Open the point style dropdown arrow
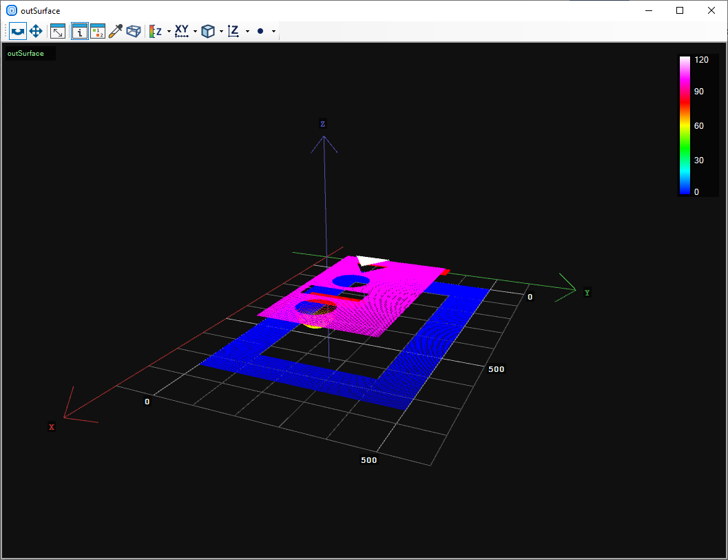 pos(273,32)
